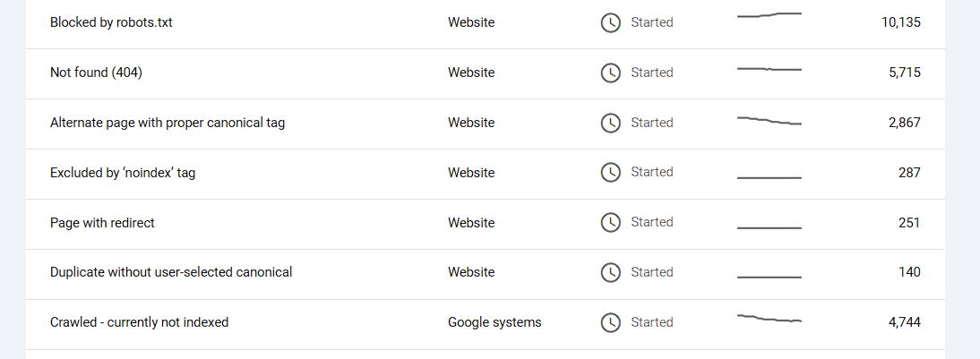Click clock icon in Duplicate without canonical row
The image size is (980, 359).
610,272
